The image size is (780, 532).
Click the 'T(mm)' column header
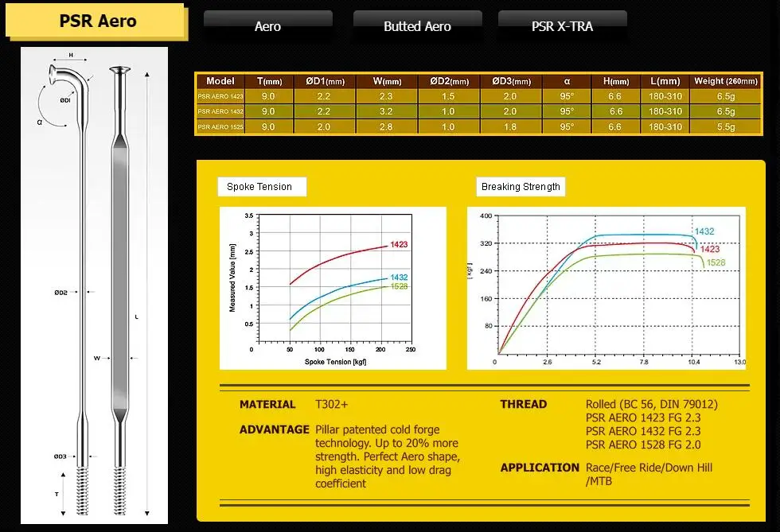(x=269, y=81)
